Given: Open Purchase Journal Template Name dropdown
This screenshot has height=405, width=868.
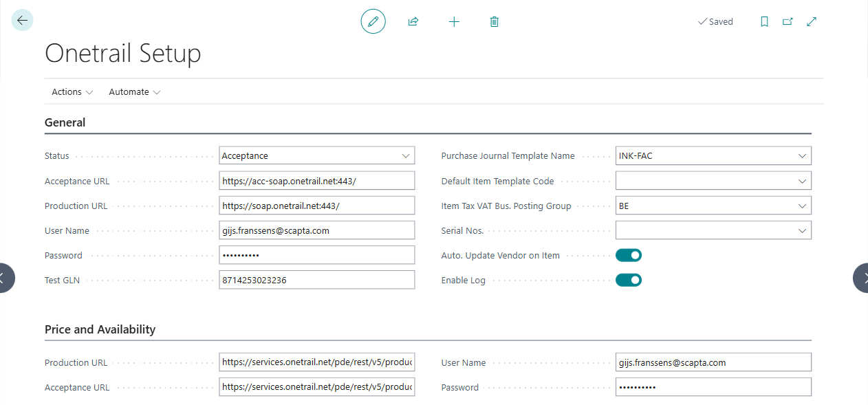Looking at the screenshot, I should point(802,156).
